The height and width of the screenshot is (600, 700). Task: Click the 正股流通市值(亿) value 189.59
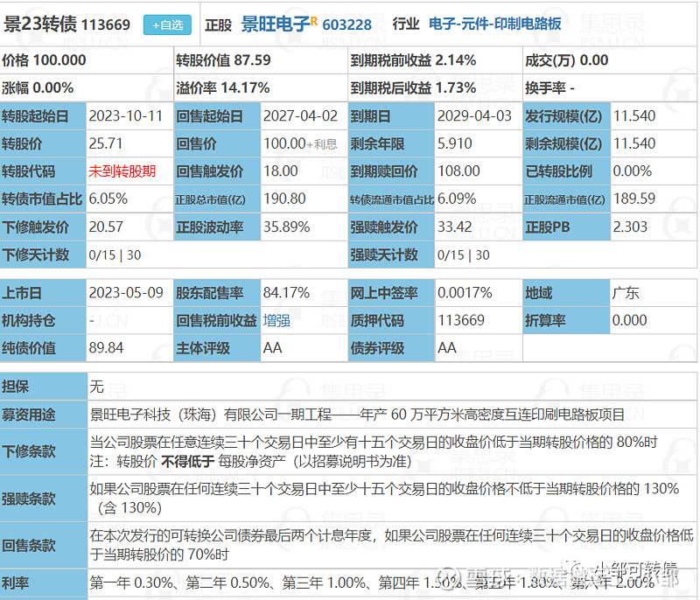coord(633,199)
